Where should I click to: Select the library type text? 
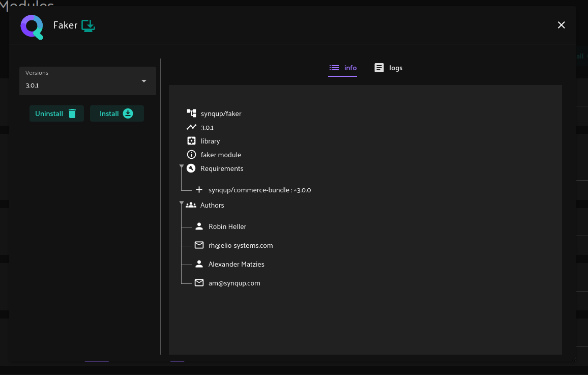[x=211, y=141]
